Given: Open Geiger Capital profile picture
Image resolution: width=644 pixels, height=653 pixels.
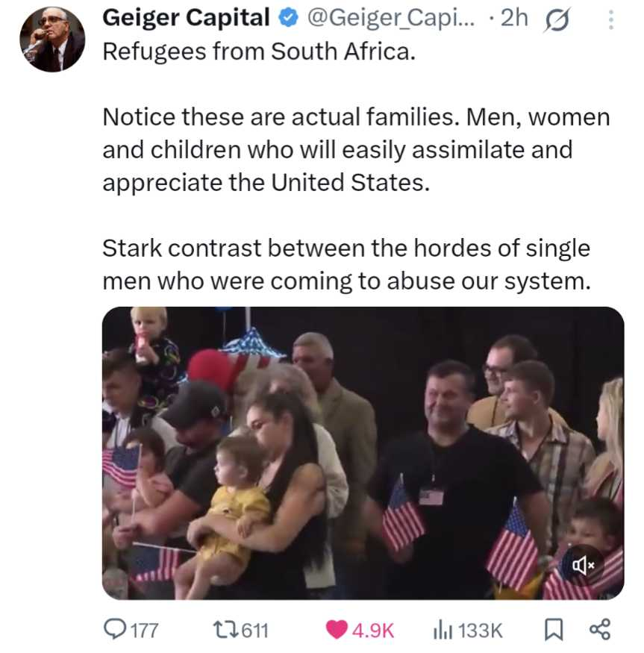Looking at the screenshot, I should click(x=52, y=39).
